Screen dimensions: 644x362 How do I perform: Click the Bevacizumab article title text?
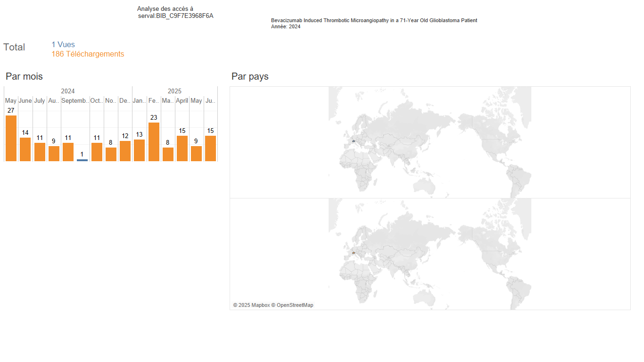tap(374, 20)
